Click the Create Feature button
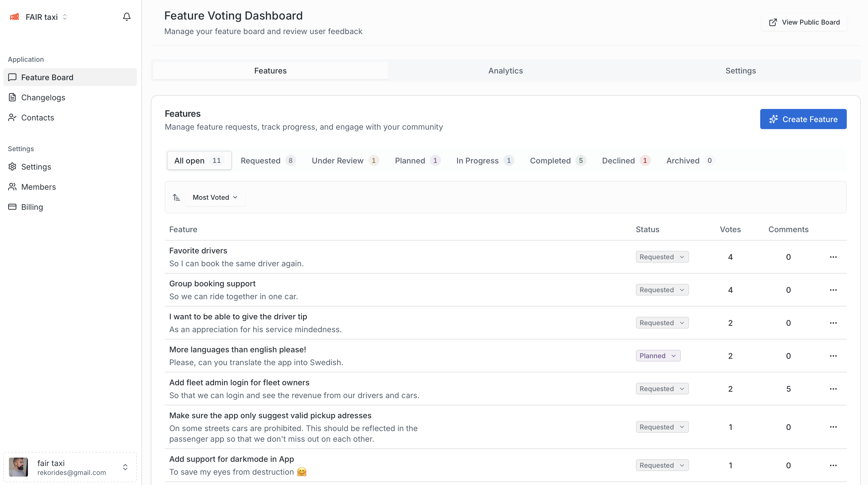 click(x=803, y=119)
